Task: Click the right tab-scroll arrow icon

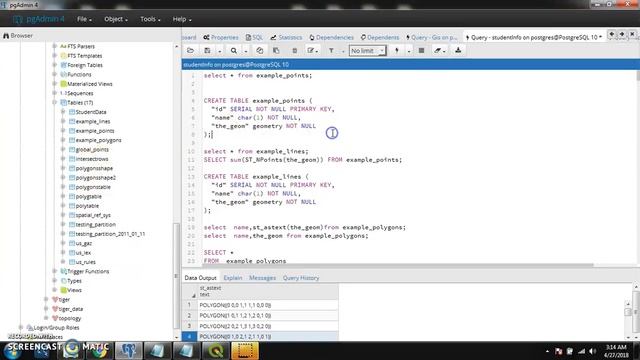Action: [622, 35]
